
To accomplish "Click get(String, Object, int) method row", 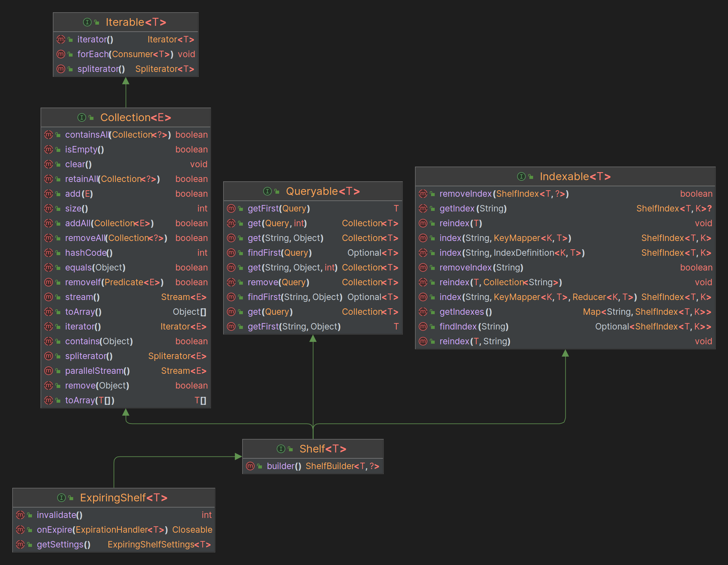I will (313, 268).
